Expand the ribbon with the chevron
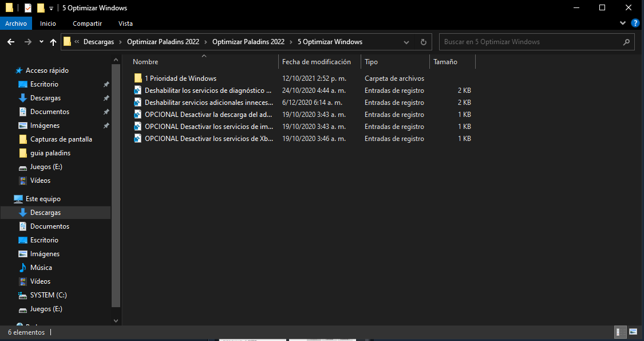Image resolution: width=644 pixels, height=341 pixels. (623, 23)
